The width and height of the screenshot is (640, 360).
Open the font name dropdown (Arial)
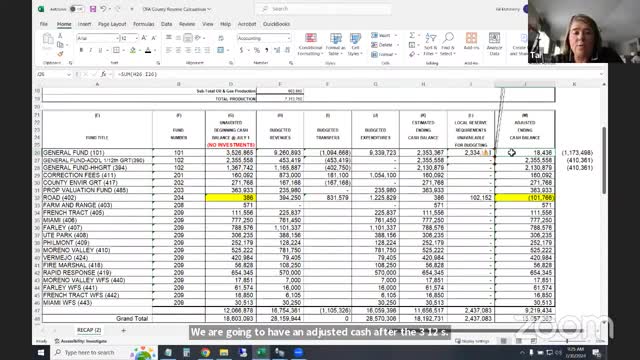click(x=117, y=38)
